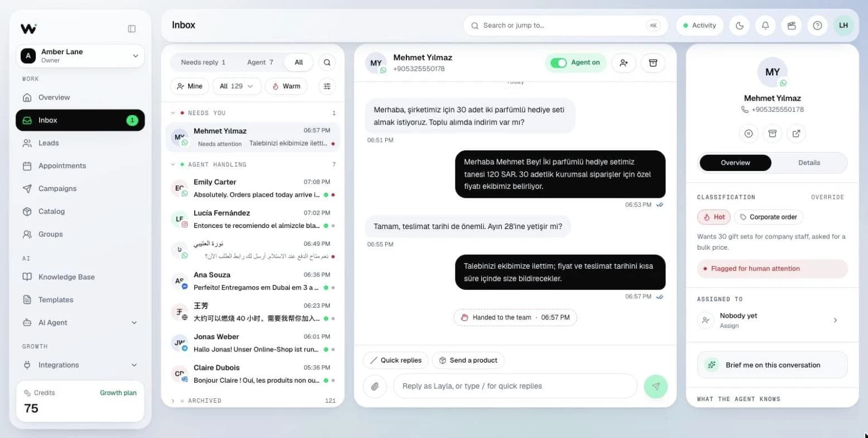Turn off the Agent on switch
Image resolution: width=868 pixels, height=438 pixels.
[558, 63]
